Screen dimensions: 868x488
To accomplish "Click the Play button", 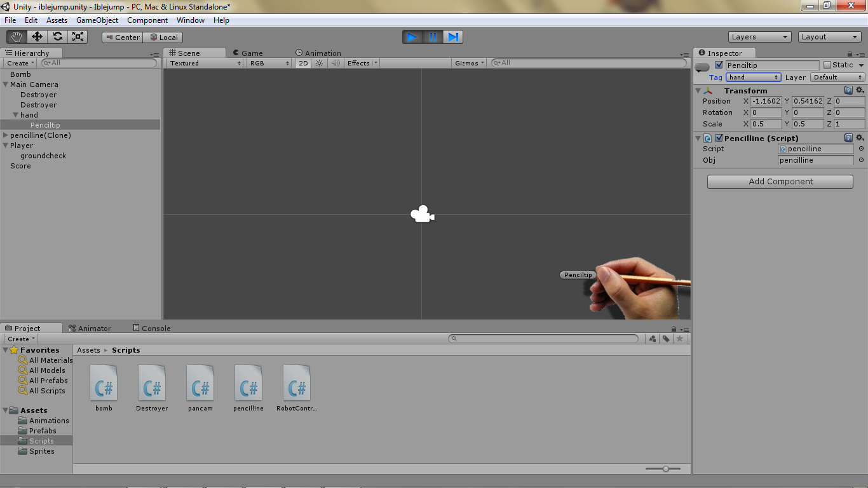I will point(412,37).
